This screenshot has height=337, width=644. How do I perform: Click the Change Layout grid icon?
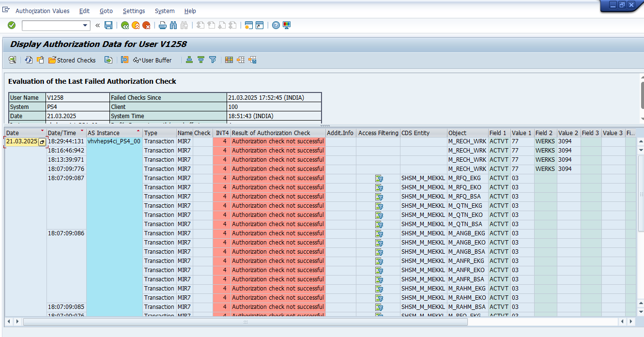pyautogui.click(x=229, y=60)
